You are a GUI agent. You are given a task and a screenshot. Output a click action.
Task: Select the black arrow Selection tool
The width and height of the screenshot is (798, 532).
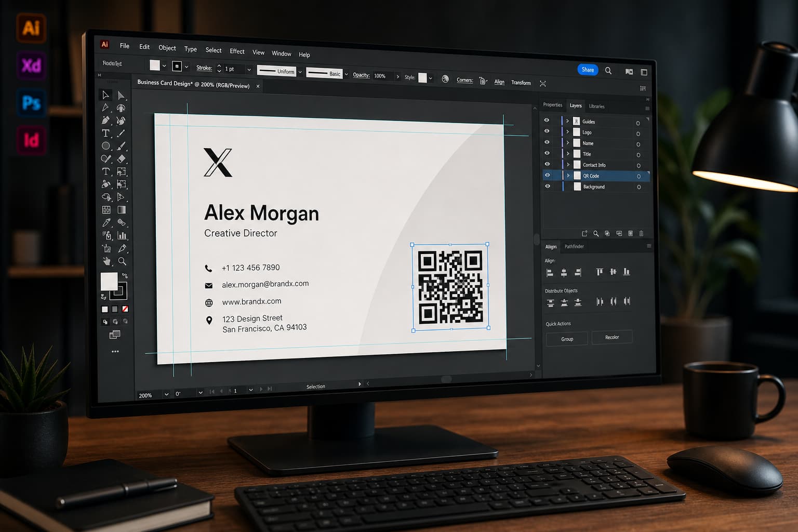(x=105, y=95)
